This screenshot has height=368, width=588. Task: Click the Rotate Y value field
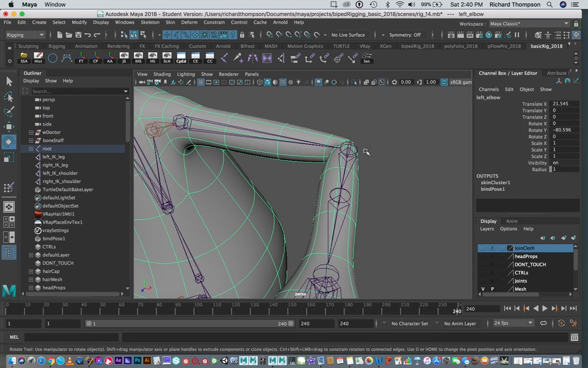563,130
